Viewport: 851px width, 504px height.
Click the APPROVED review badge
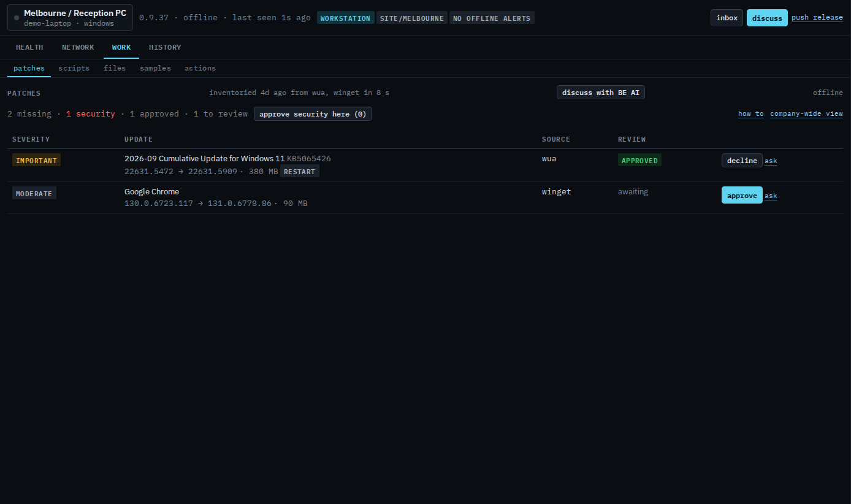click(639, 161)
